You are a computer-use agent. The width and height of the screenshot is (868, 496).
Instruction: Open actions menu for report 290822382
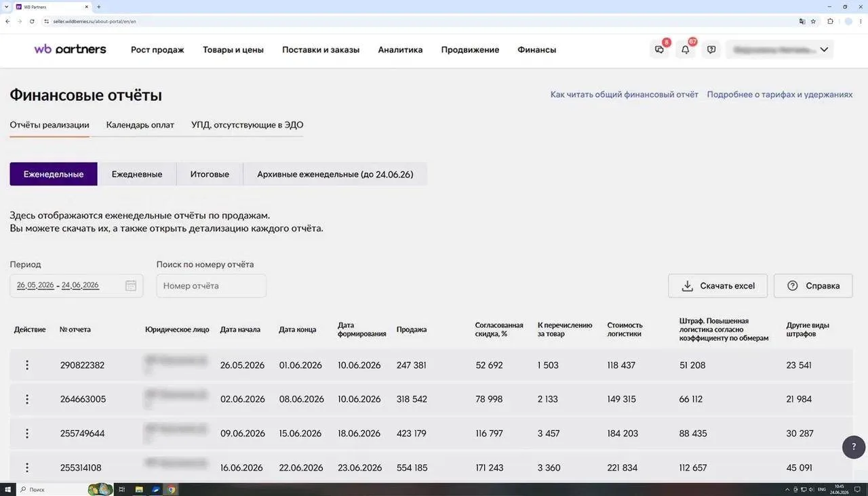pyautogui.click(x=27, y=365)
